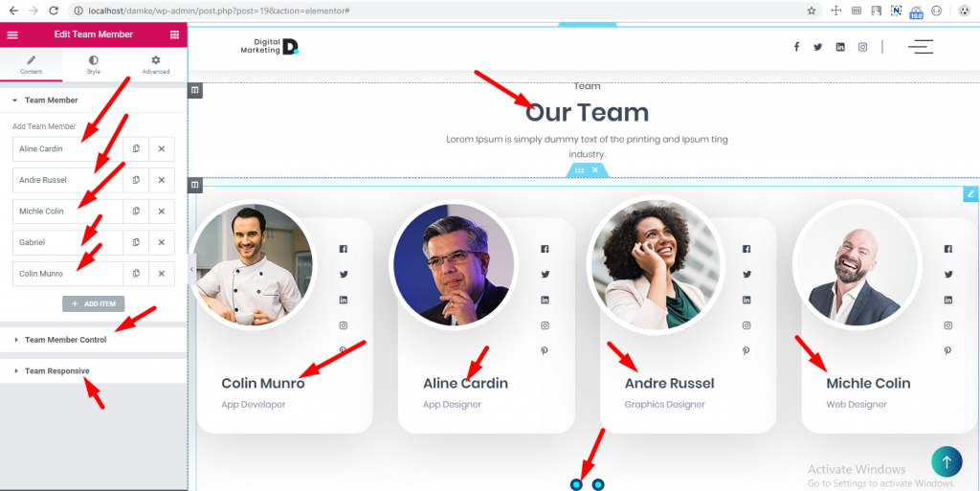This screenshot has height=491, width=980.
Task: Click the blue widget edit pencil icon
Action: click(970, 193)
